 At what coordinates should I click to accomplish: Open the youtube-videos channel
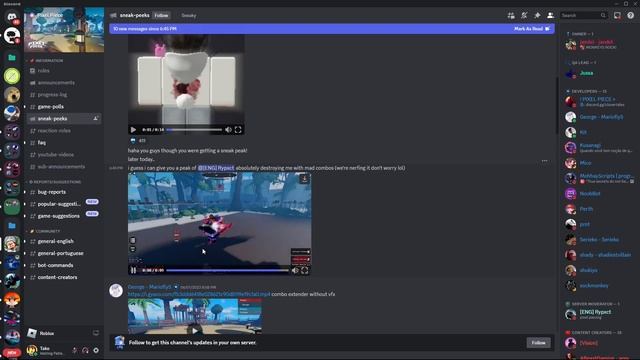[x=64, y=155]
